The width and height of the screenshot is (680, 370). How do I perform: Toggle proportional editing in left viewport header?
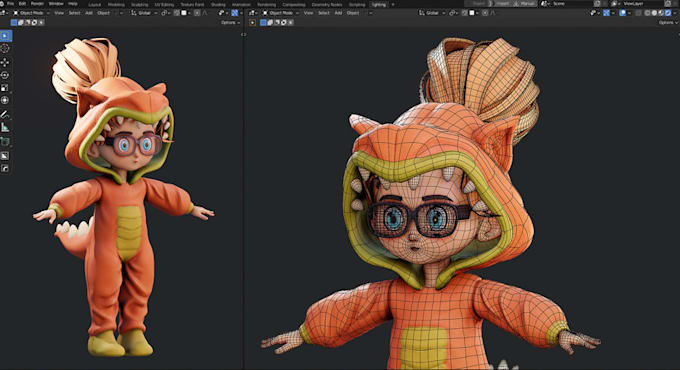197,13
